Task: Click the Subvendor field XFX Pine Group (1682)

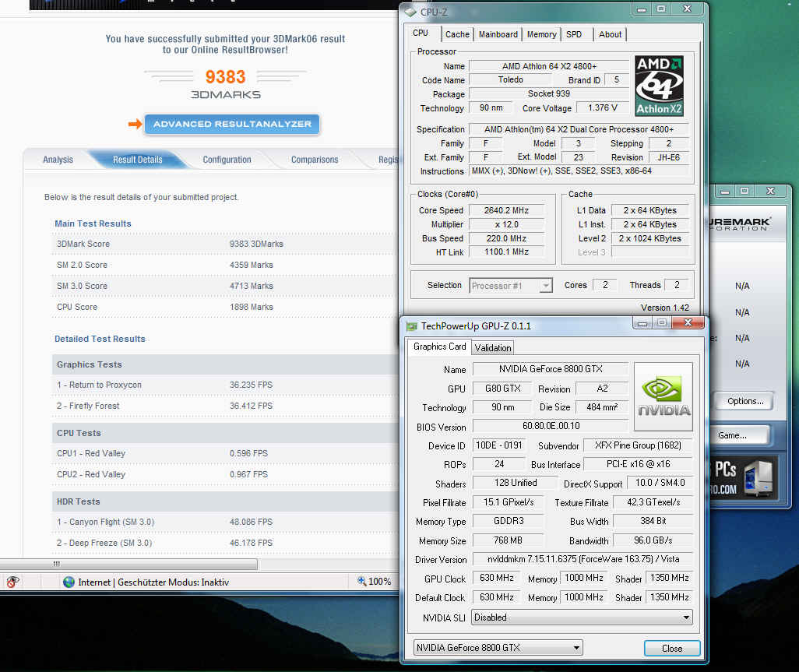Action: pyautogui.click(x=638, y=445)
